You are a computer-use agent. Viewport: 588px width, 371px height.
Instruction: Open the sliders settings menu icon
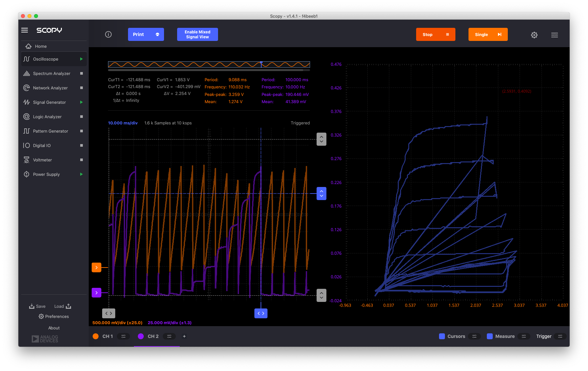coord(555,35)
